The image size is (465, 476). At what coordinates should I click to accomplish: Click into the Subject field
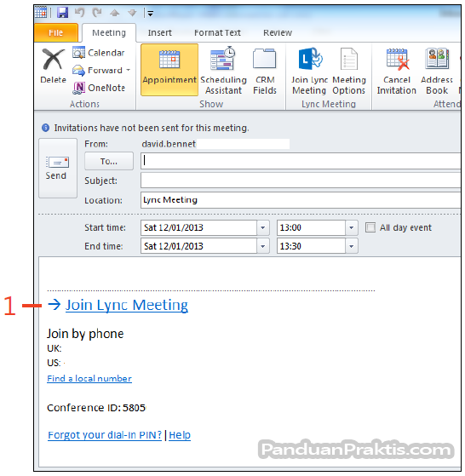301,181
